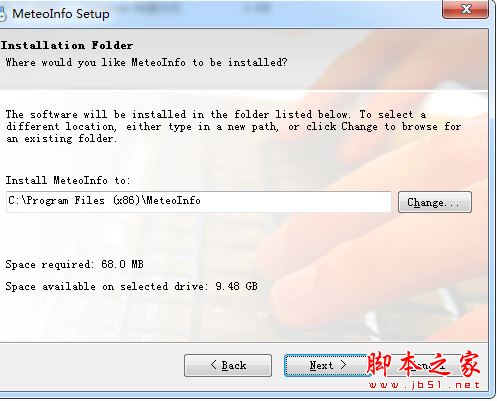Image resolution: width=497 pixels, height=401 pixels.
Task: Click the MeteoInfo setup icon in title bar
Action: click(2, 14)
